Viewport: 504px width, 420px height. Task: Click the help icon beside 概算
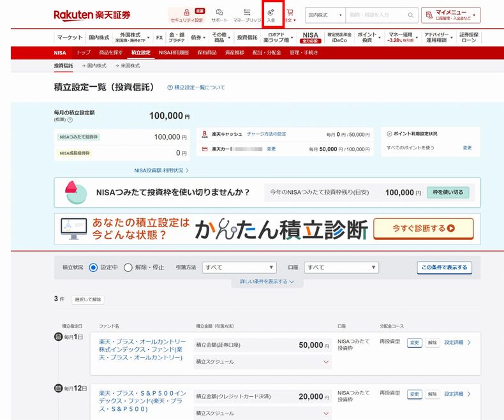(x=70, y=119)
